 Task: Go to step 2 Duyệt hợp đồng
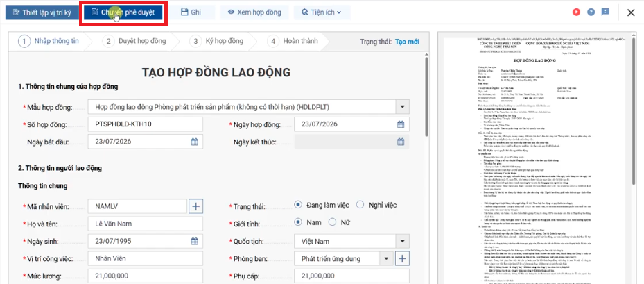(134, 41)
